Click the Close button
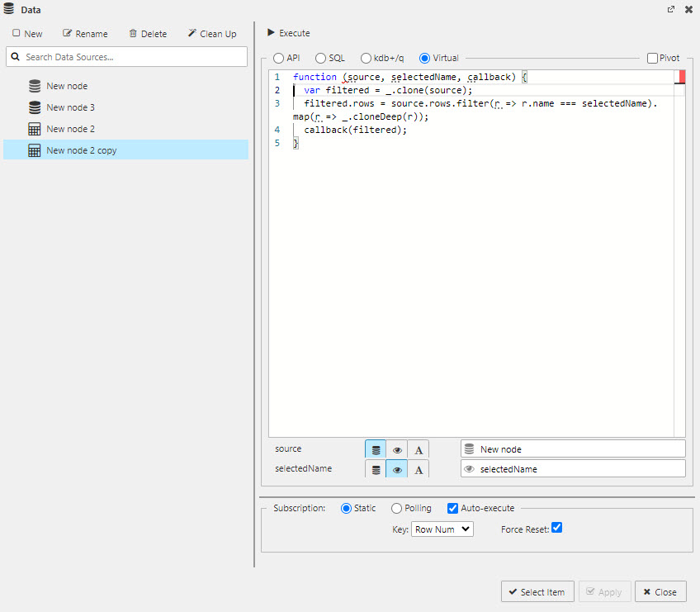This screenshot has width=700, height=612. 660,591
